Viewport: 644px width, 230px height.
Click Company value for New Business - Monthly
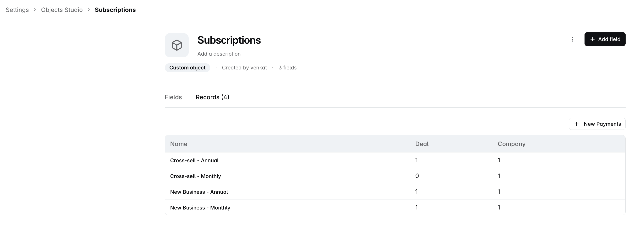point(499,207)
